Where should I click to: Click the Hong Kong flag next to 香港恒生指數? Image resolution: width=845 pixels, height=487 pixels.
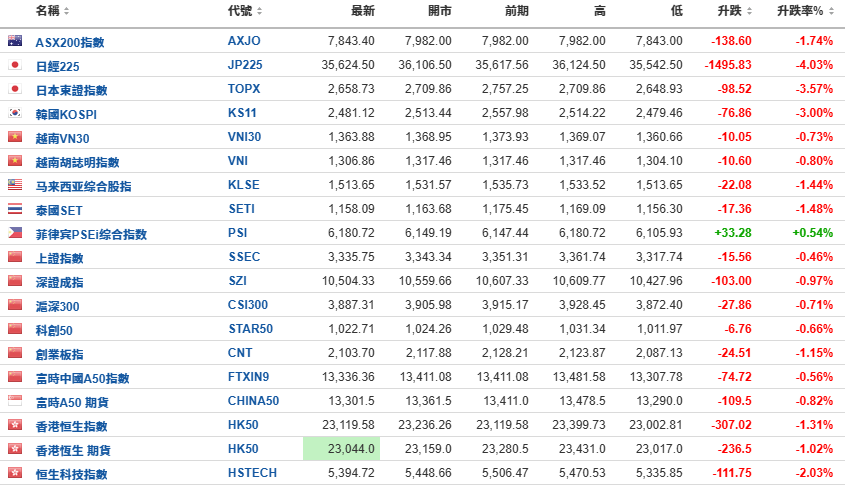[x=14, y=425]
